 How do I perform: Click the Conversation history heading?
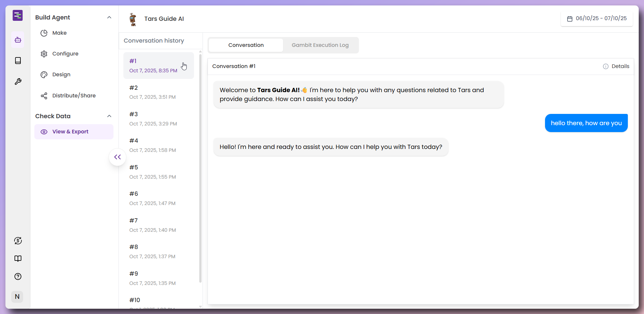click(x=154, y=41)
